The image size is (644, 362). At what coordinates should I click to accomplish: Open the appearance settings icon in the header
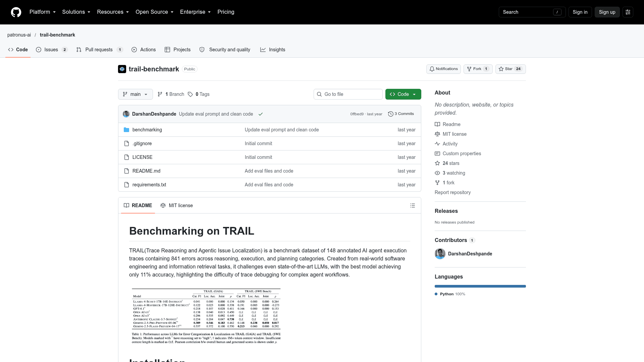point(628,12)
